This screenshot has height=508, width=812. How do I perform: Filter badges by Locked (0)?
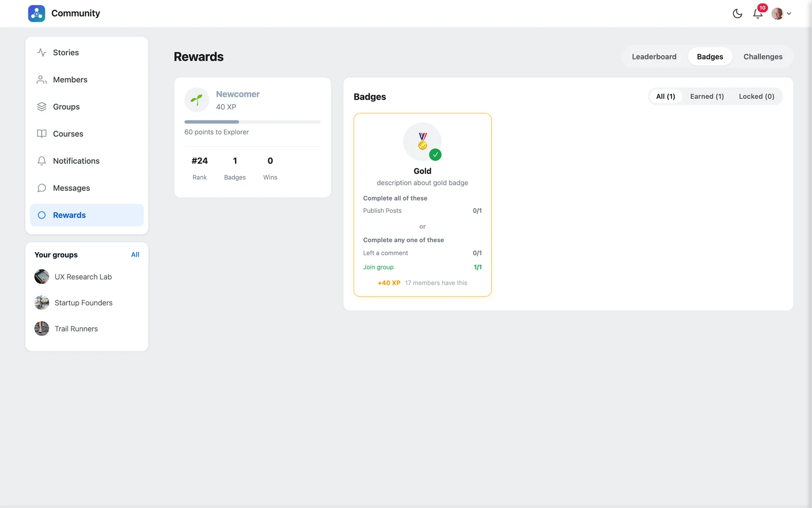pyautogui.click(x=756, y=97)
